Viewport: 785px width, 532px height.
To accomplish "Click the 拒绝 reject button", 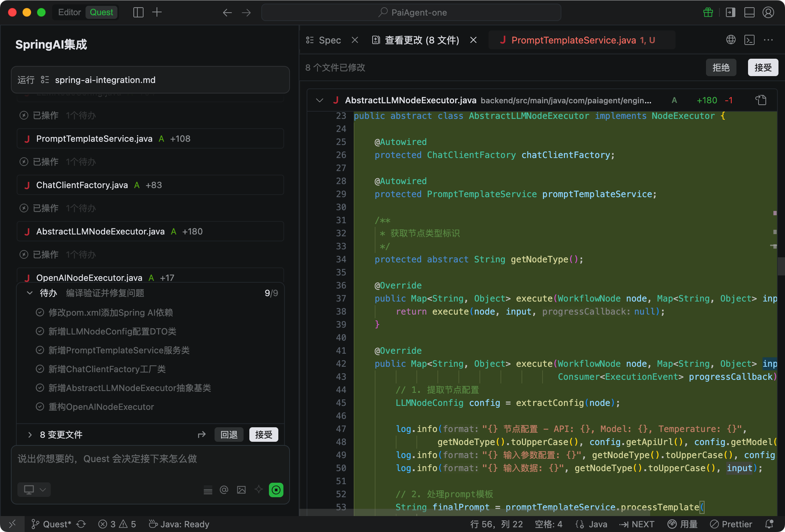I will click(x=720, y=67).
